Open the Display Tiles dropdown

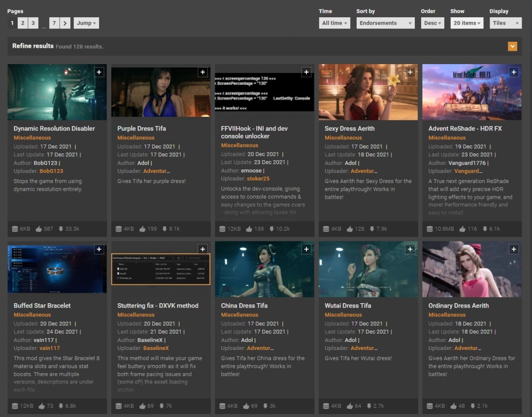point(505,23)
